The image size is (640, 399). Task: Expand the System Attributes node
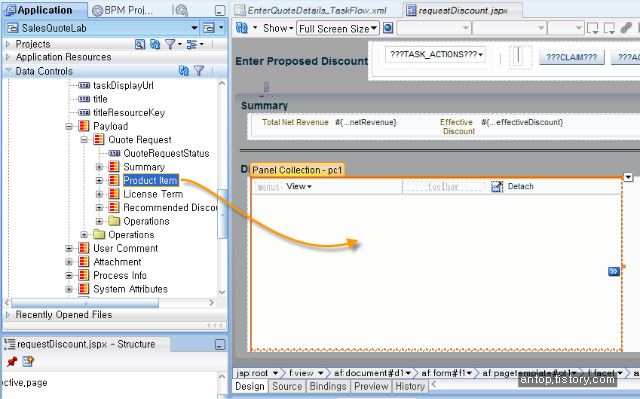tap(69, 289)
